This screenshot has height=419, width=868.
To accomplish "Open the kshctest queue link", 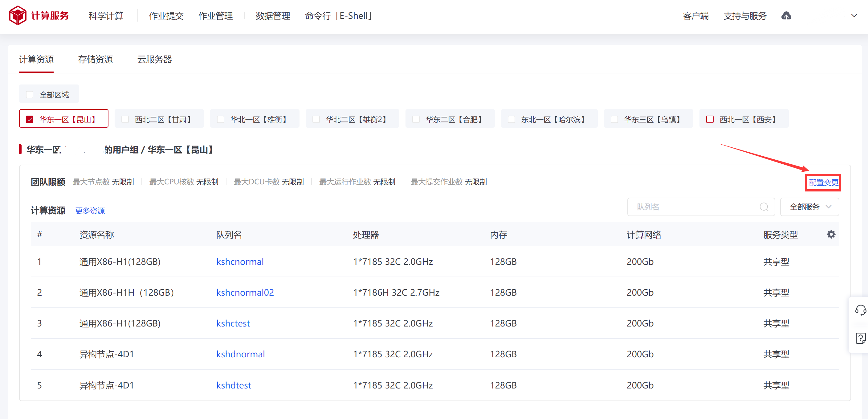I will [x=233, y=323].
